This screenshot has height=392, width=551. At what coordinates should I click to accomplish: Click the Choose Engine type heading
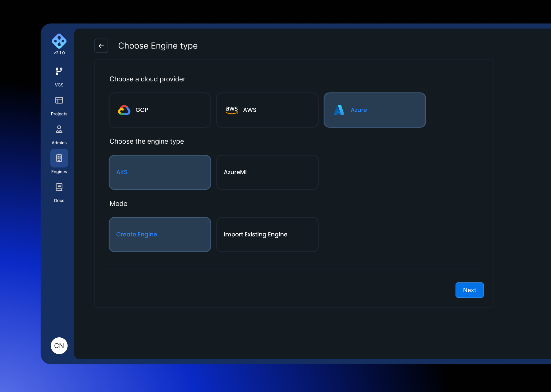click(x=158, y=46)
